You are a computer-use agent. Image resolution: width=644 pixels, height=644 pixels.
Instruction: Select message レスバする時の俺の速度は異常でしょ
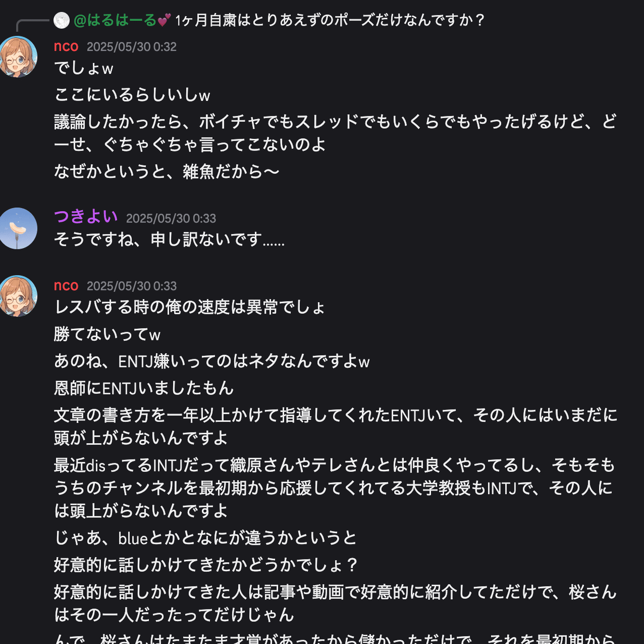pyautogui.click(x=190, y=307)
